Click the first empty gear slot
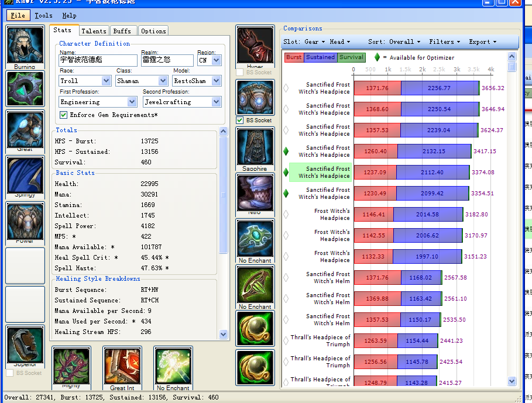 coord(25,266)
